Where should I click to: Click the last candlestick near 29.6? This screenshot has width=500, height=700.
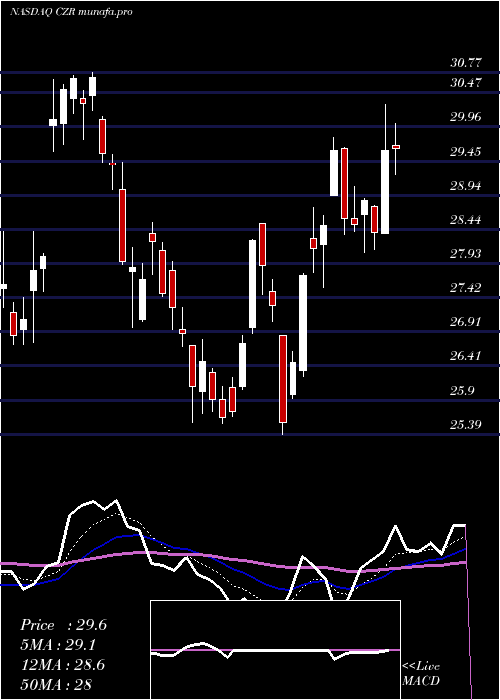click(x=396, y=149)
